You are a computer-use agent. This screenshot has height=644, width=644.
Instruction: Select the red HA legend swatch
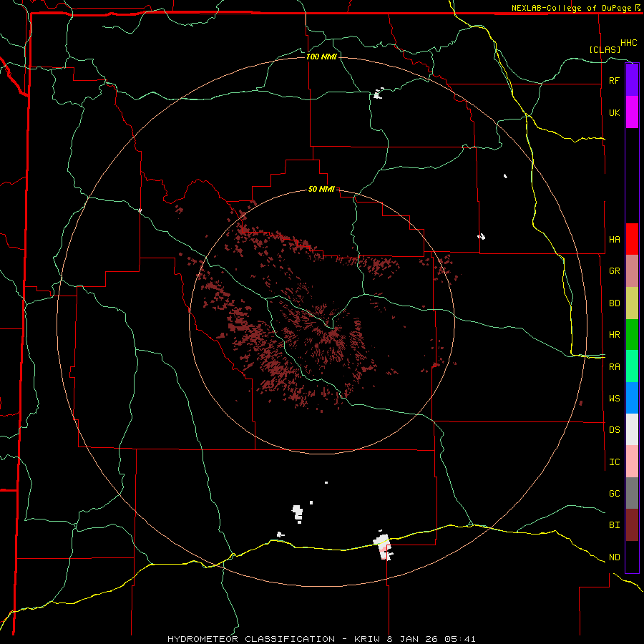coord(632,239)
